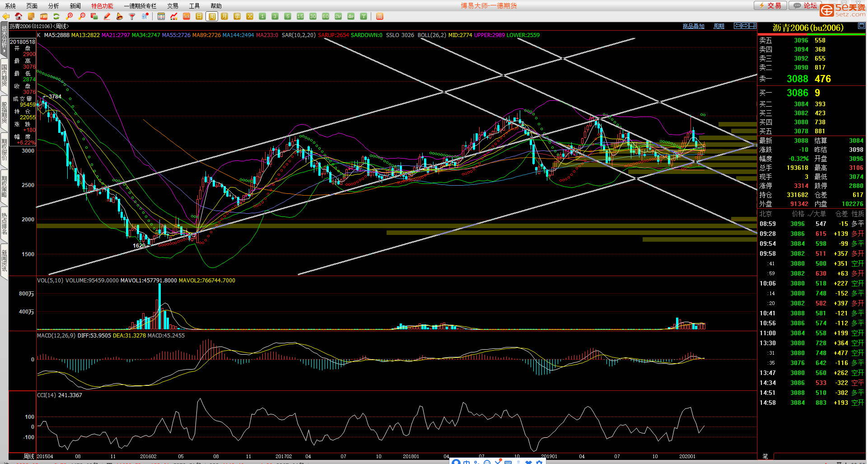This screenshot has width=868, height=464.
Task: Open the F10 info icon
Action: pos(44,16)
